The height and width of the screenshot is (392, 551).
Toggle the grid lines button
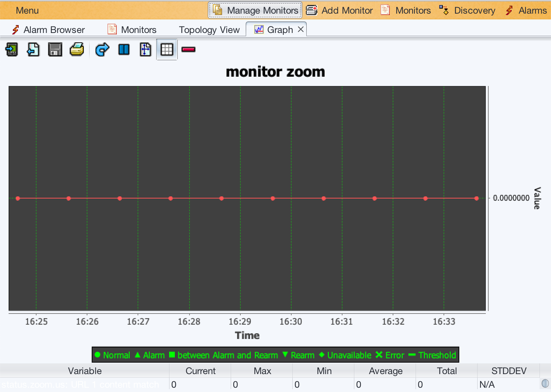(x=167, y=49)
